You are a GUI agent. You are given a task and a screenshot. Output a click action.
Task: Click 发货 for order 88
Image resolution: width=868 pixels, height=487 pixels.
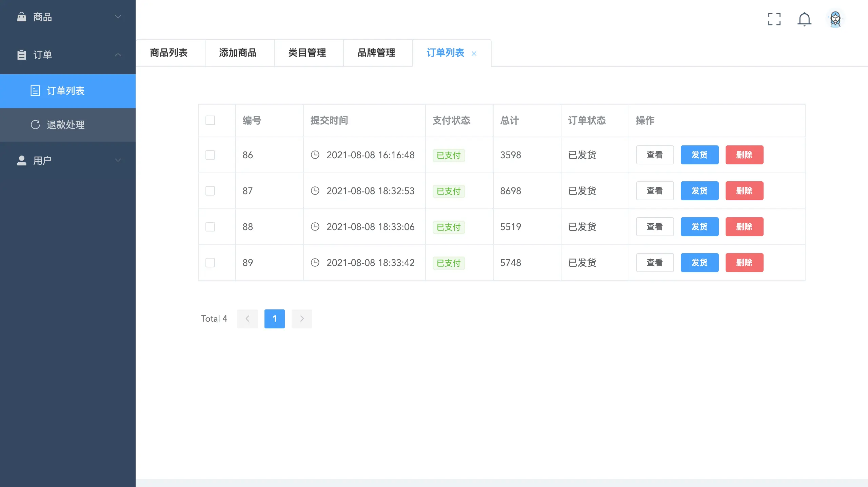[699, 226]
